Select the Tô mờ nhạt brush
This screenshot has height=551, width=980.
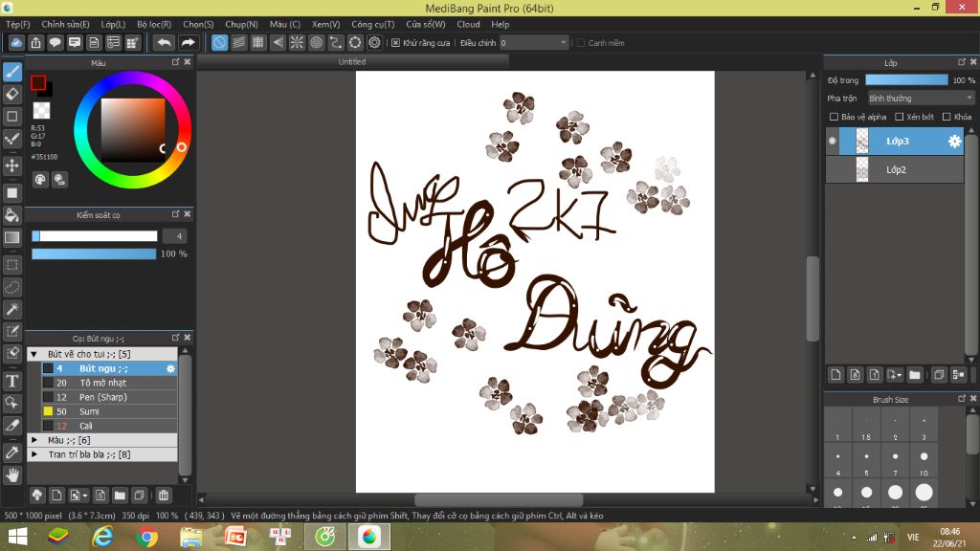(x=109, y=383)
